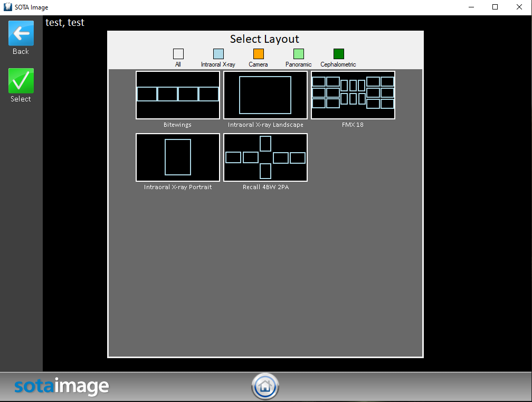This screenshot has width=532, height=402.
Task: Choose the Intraoral X-ray Portrait layout
Action: pyautogui.click(x=178, y=157)
